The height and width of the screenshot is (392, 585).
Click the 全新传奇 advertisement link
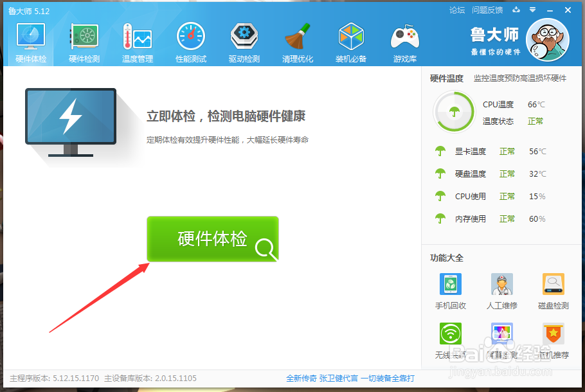click(350, 379)
